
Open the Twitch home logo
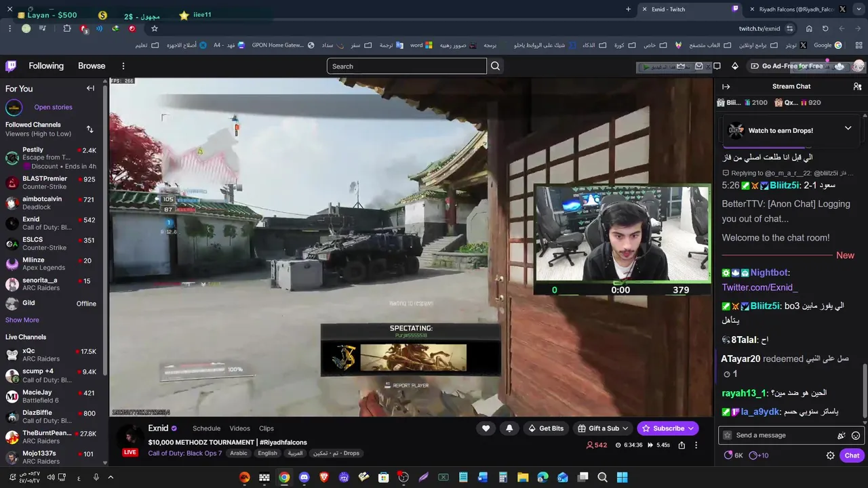point(11,66)
